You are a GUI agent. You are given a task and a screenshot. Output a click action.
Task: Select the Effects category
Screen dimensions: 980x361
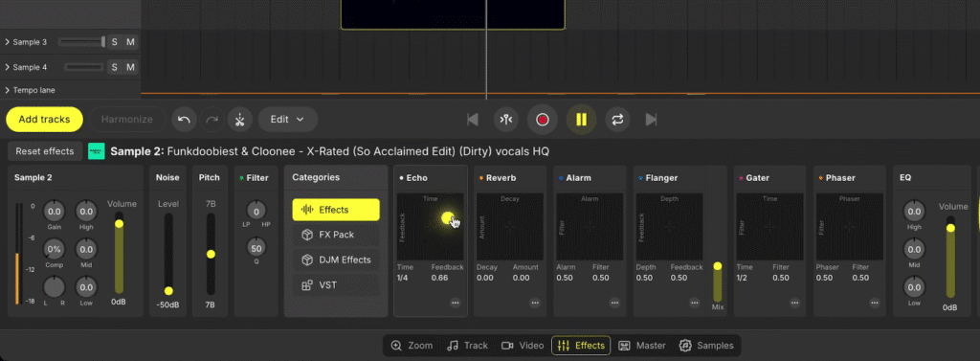(x=336, y=210)
